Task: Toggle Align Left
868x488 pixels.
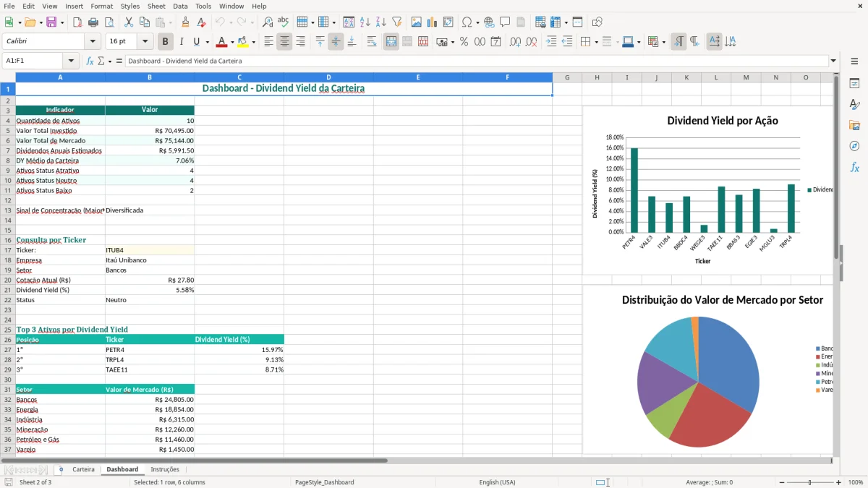Action: click(x=269, y=42)
